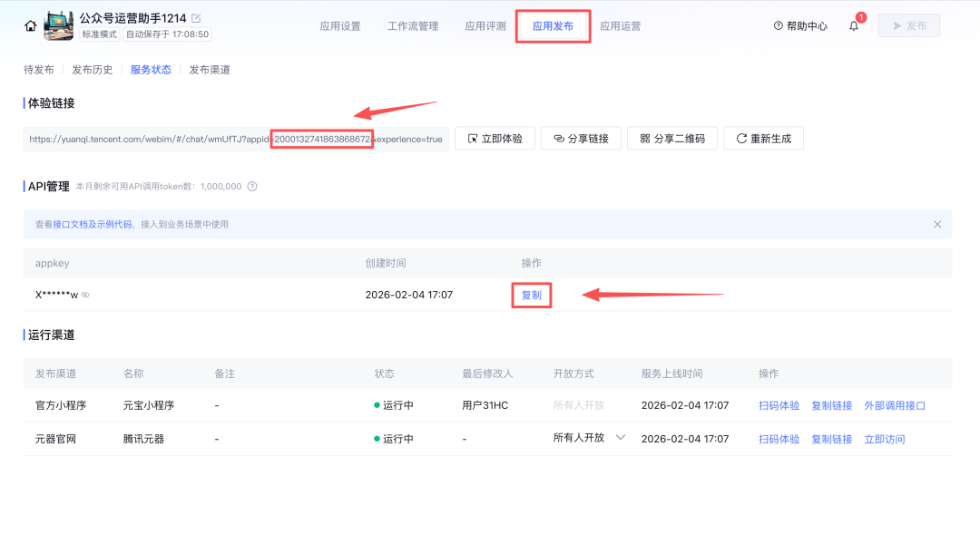
Task: Select the 官方小程序 channel cell
Action: [61, 405]
